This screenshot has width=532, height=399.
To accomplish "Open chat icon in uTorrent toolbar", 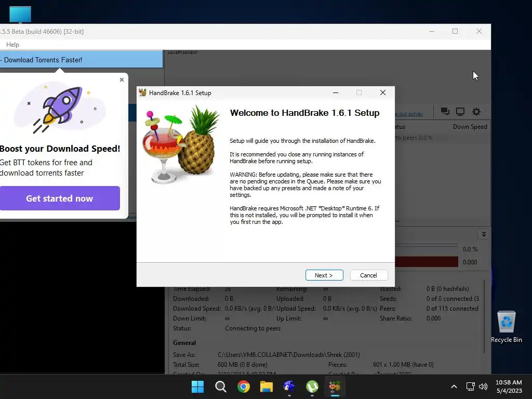I will 445,112.
